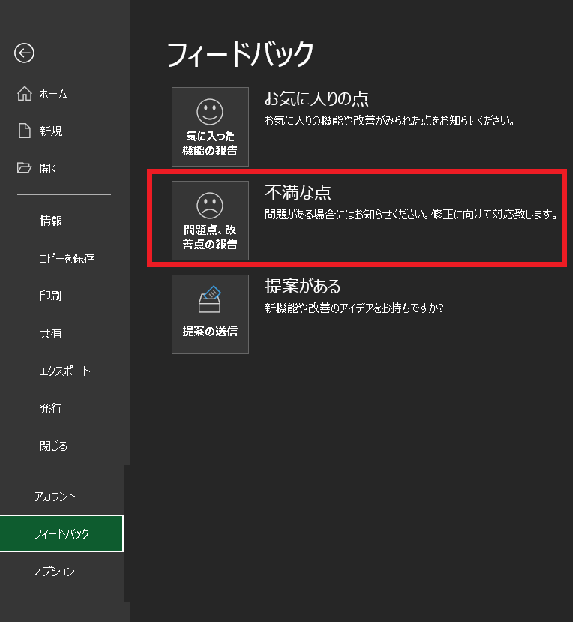
Task: Click the description under お気に入りの点
Action: pyautogui.click(x=389, y=120)
